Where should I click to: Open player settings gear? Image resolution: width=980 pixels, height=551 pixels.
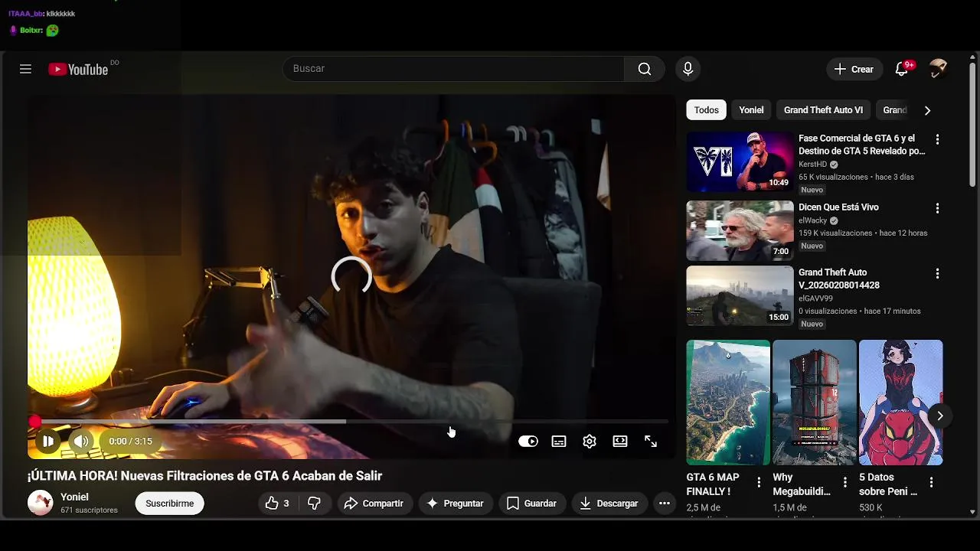pyautogui.click(x=590, y=442)
